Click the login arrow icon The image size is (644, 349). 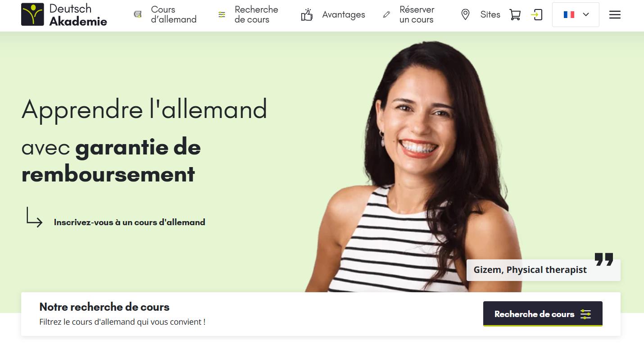coord(536,14)
